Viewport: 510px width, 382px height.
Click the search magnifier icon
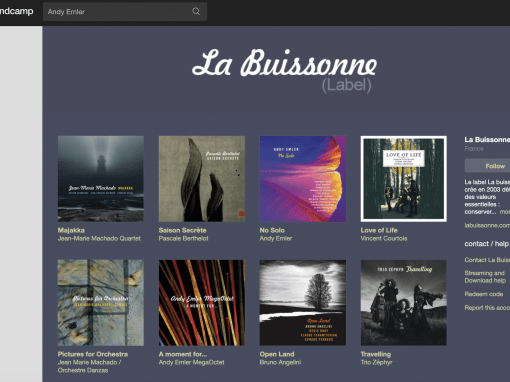coord(196,11)
